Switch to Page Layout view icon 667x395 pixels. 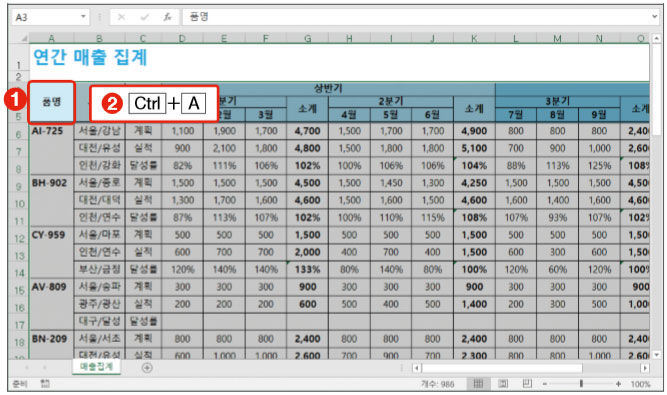coord(503,384)
